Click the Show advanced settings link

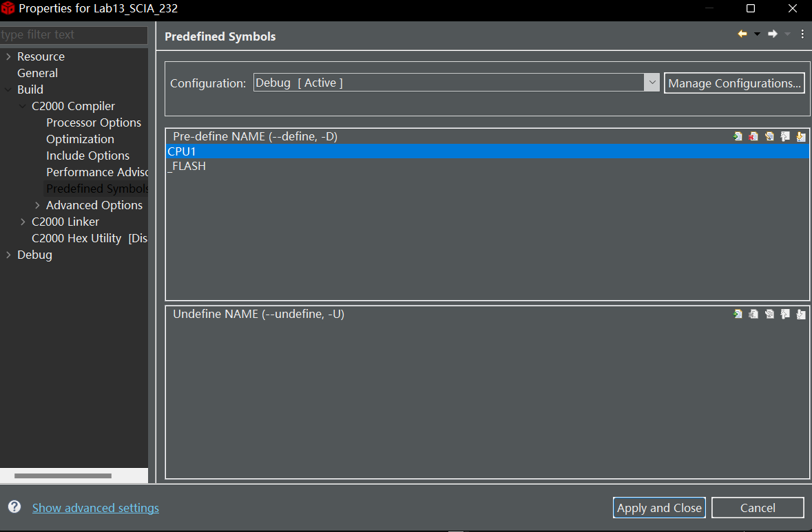pyautogui.click(x=96, y=508)
